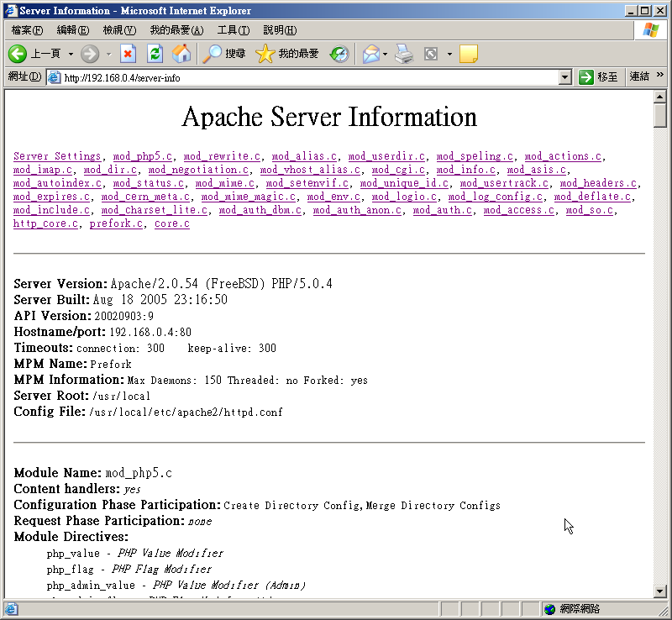Click the Stop loading icon
Screen dimensions: 672x620
(128, 54)
